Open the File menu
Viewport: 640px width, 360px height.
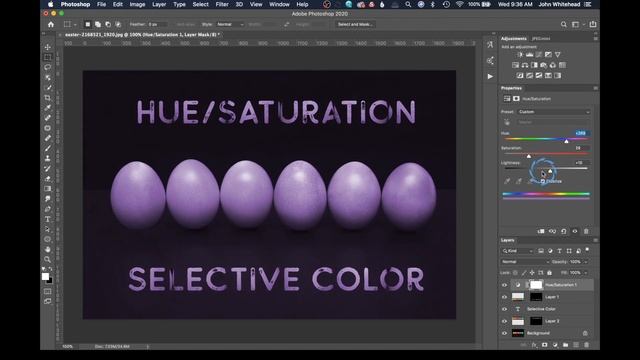click(101, 4)
